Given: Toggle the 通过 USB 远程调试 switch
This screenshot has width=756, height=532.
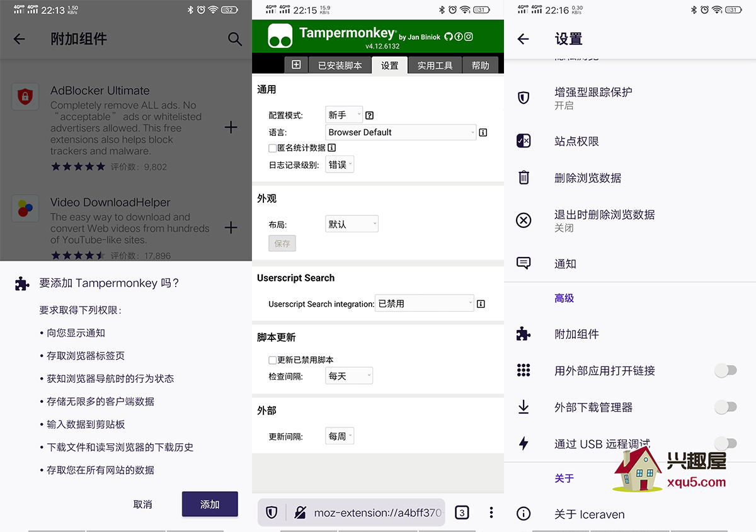Looking at the screenshot, I should [726, 443].
